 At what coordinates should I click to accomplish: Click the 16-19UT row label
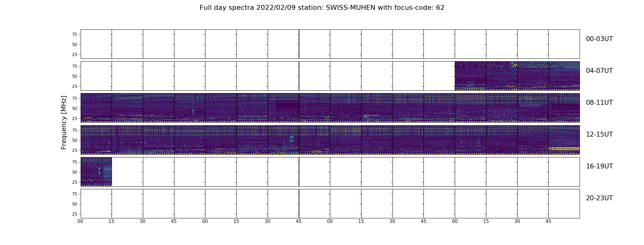[x=599, y=166]
